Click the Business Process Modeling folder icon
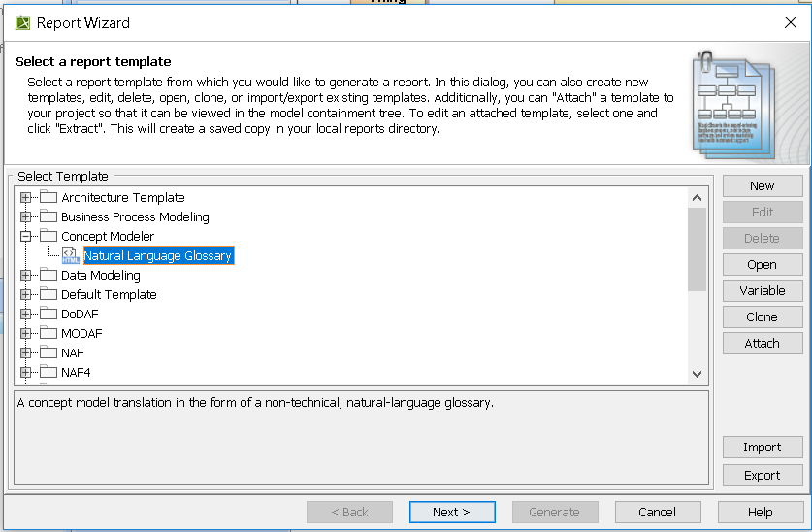The width and height of the screenshot is (812, 532). tap(49, 217)
